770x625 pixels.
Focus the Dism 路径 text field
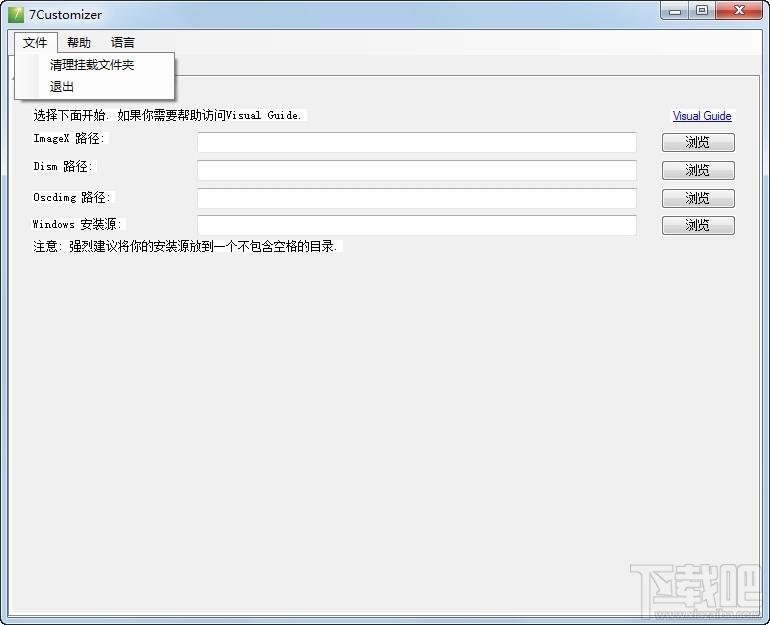pyautogui.click(x=417, y=170)
